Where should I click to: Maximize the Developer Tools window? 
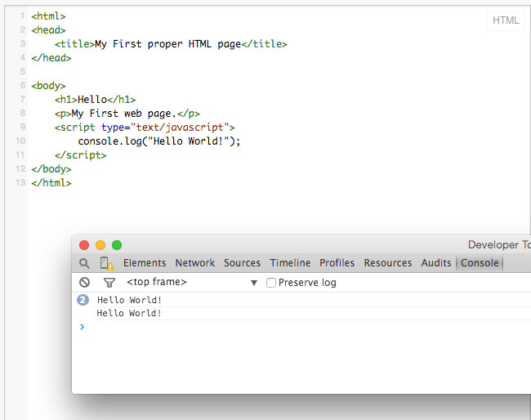117,245
